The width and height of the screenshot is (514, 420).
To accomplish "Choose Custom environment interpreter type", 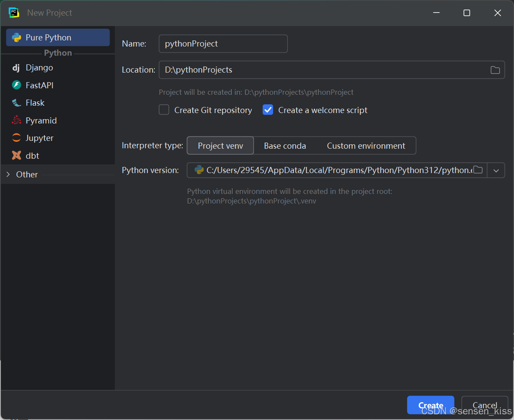I will [366, 146].
